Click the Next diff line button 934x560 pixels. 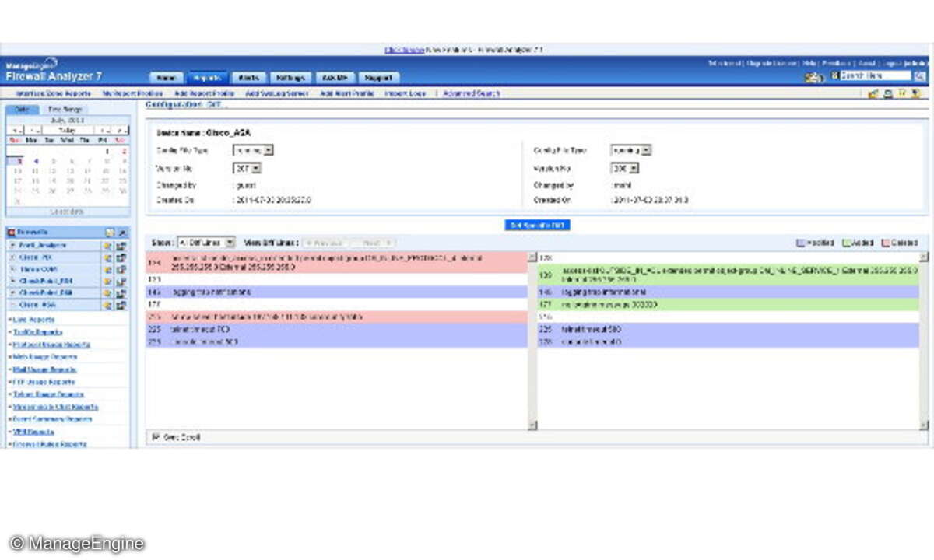(x=374, y=243)
